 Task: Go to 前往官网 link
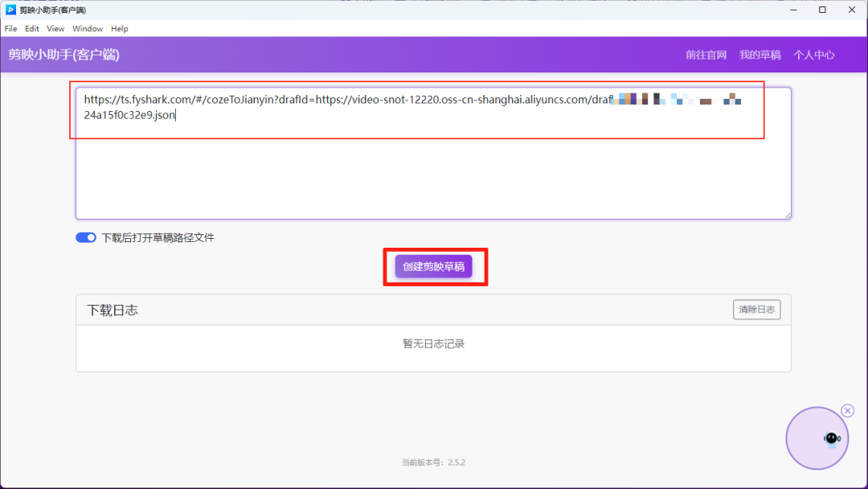706,55
